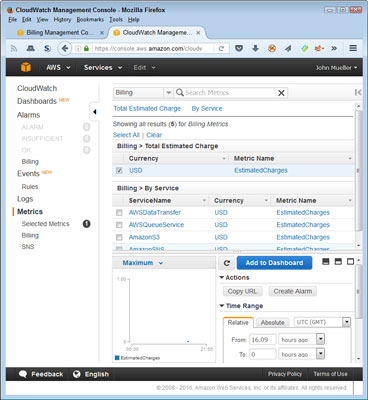The image size is (368, 400).
Task: Switch to the Absolute time tab
Action: pos(273,322)
